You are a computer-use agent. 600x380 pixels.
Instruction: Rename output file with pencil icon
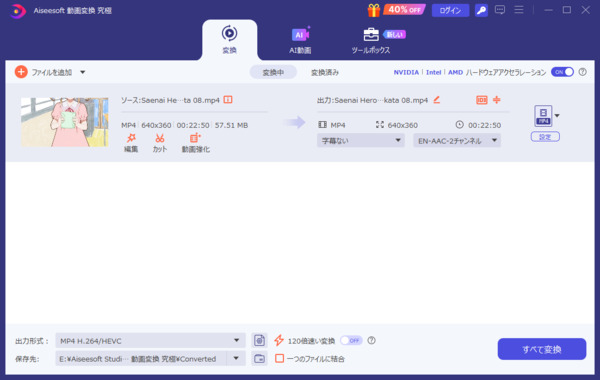437,100
